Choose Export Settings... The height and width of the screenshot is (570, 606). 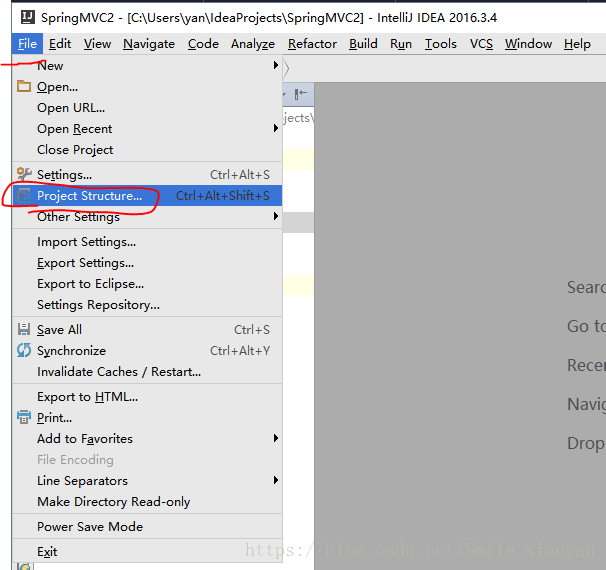click(x=147, y=262)
